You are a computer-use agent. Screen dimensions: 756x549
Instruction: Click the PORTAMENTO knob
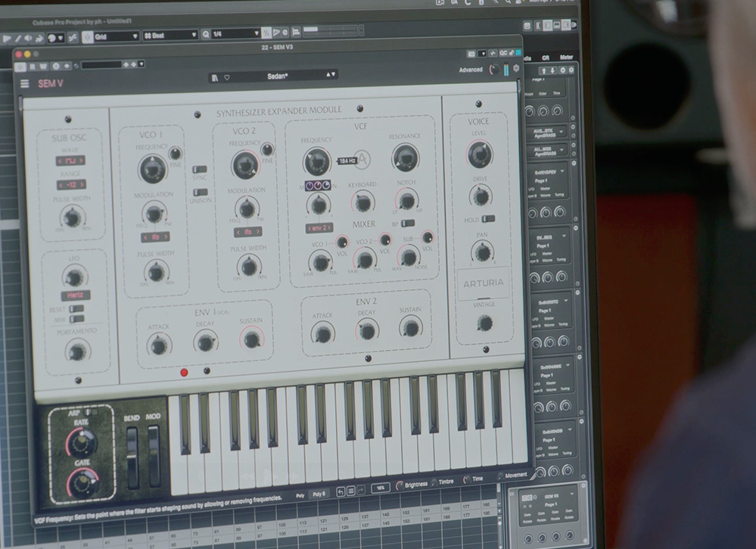pyautogui.click(x=77, y=351)
